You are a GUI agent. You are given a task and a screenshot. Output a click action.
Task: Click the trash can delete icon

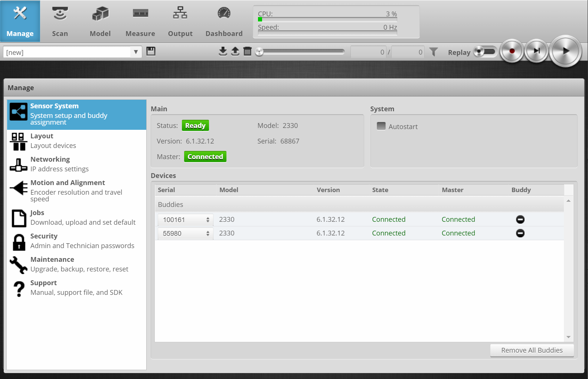[x=247, y=51]
